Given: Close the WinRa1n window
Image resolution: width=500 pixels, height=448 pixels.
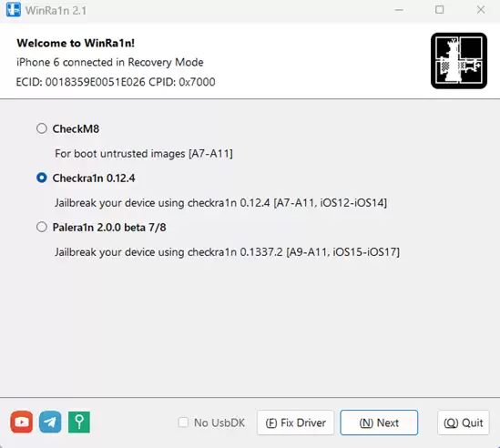Looking at the screenshot, I should click(481, 10).
